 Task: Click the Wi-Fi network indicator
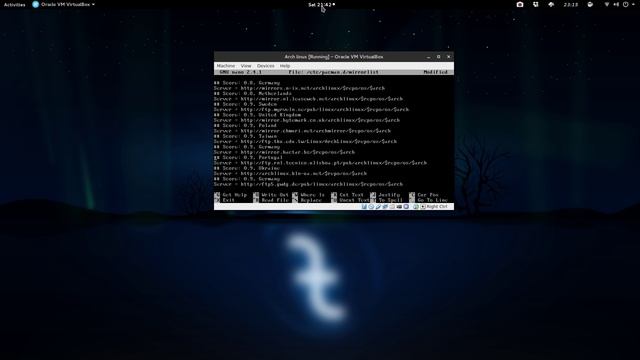pyautogui.click(x=607, y=4)
